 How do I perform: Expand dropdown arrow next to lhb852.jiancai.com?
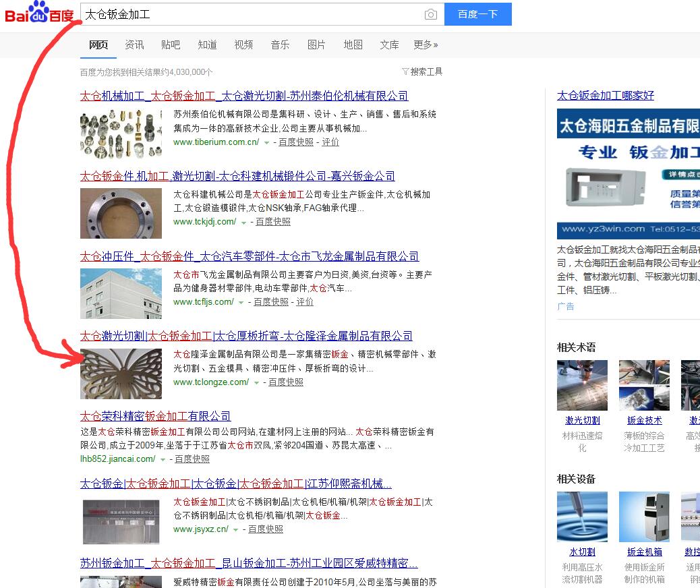point(163,459)
